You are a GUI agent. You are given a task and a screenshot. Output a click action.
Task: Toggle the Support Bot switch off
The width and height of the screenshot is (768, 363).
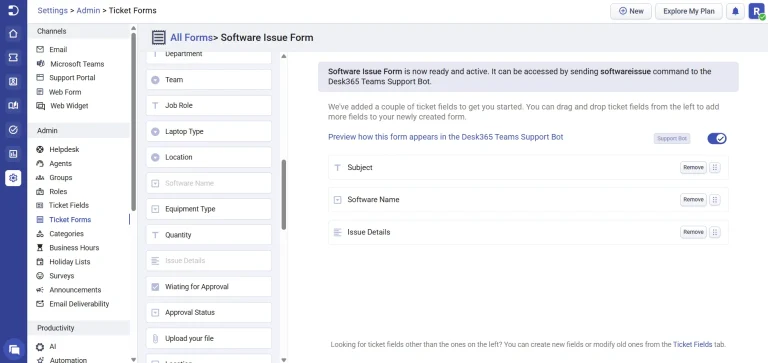pyautogui.click(x=717, y=139)
